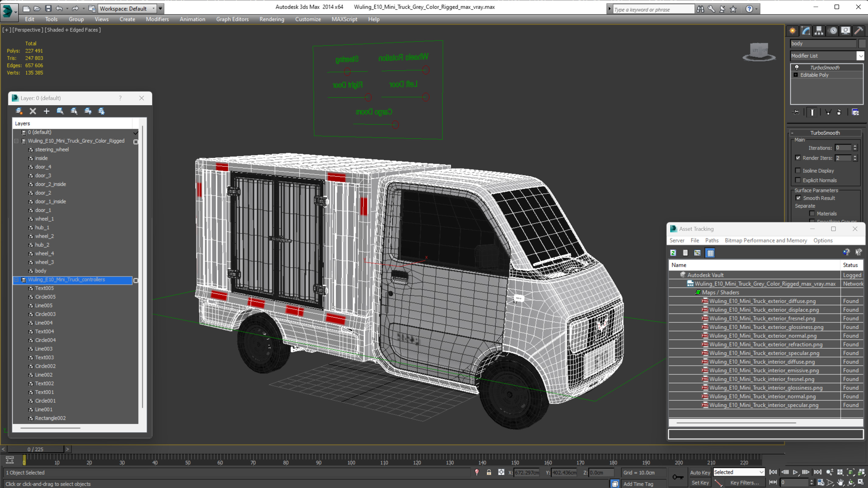
Task: Open the Utilities hammer panel tab
Action: tap(859, 31)
